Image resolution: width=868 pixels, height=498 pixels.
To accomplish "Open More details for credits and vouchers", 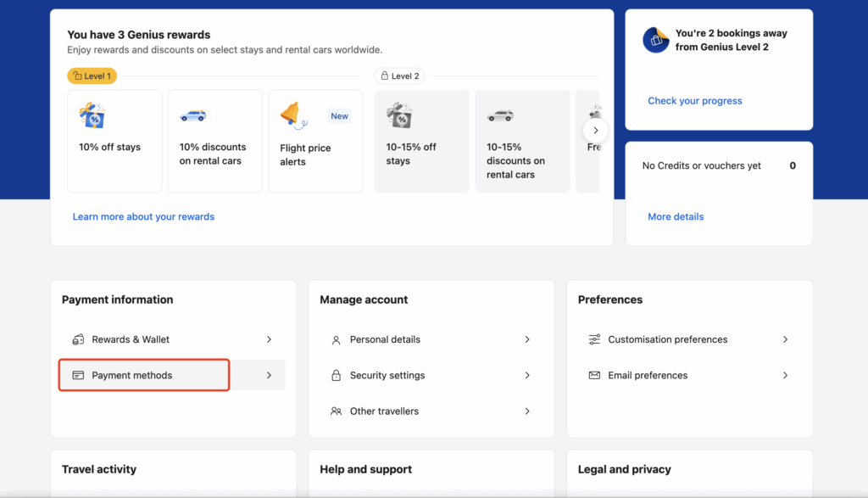I will pos(676,217).
